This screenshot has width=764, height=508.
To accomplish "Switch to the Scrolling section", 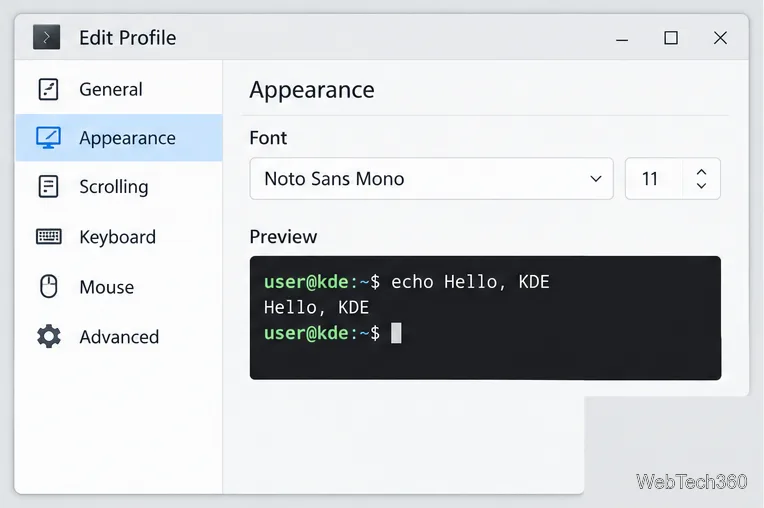I will (x=119, y=187).
